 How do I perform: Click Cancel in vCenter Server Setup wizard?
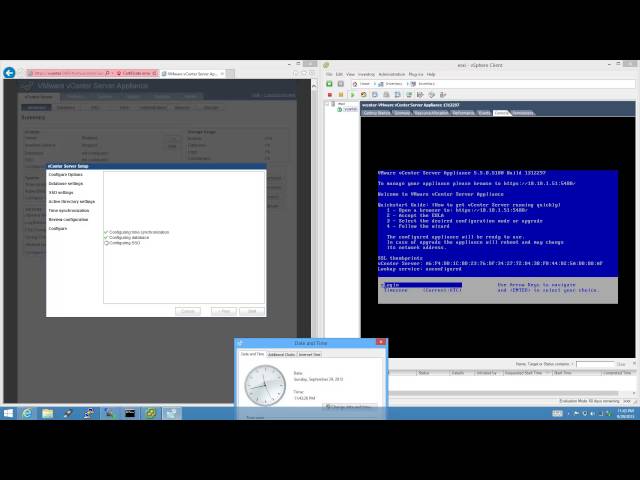click(188, 311)
